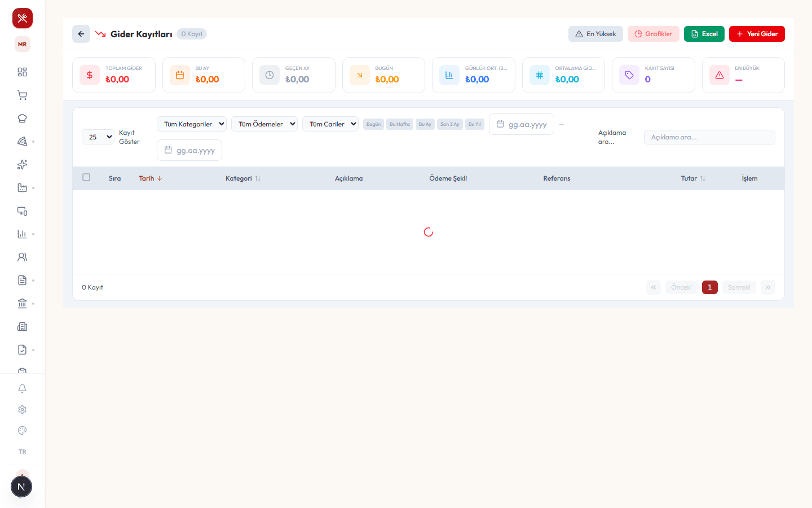Open the shopping cart sidebar icon

[22, 95]
